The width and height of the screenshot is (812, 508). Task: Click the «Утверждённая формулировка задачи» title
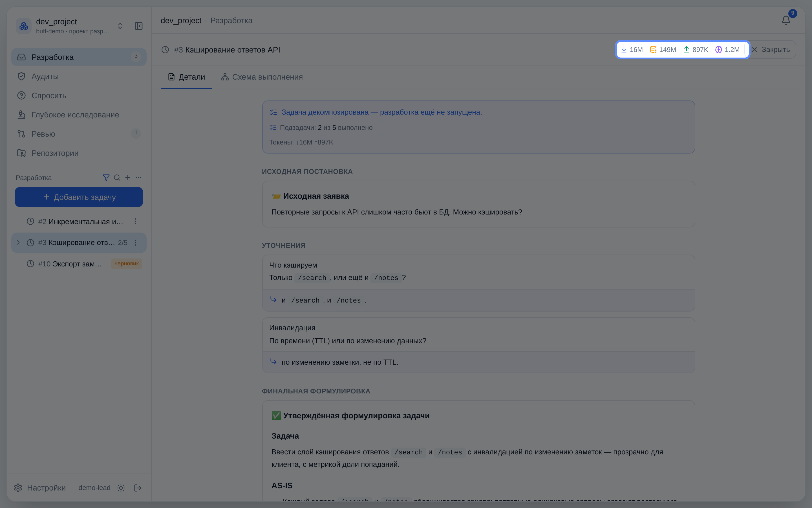(356, 416)
